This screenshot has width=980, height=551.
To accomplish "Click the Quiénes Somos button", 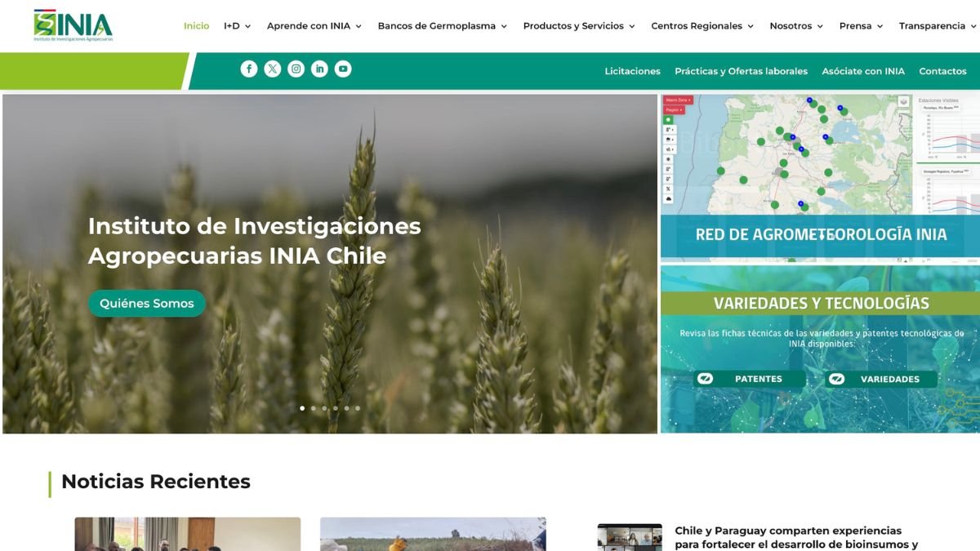I will coord(147,303).
